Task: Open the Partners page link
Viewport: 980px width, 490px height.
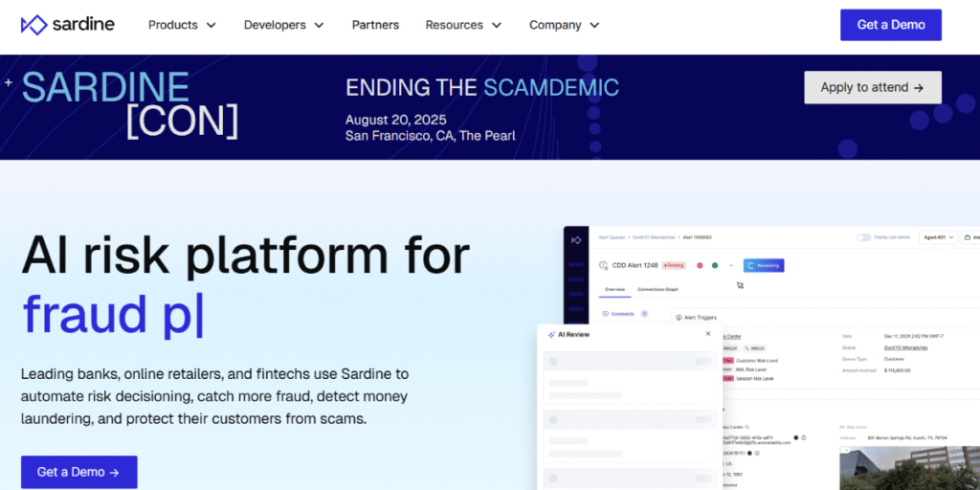Action: pos(375,25)
